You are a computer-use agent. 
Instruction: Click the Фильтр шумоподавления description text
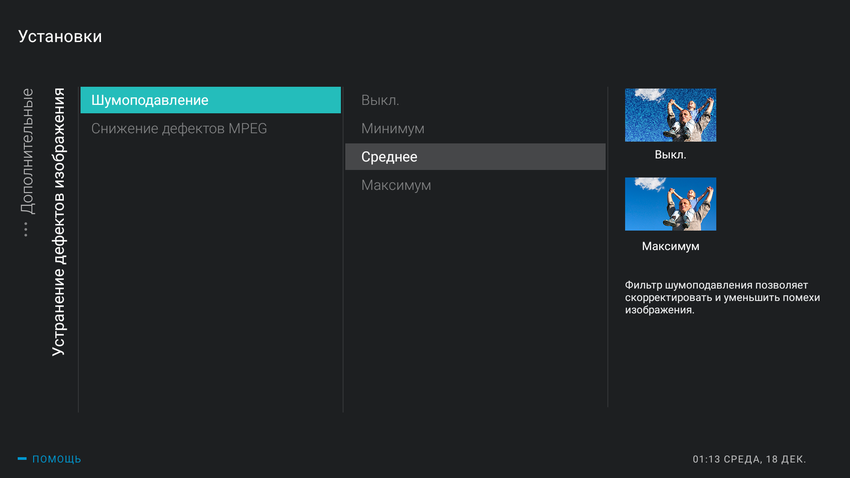click(x=722, y=298)
